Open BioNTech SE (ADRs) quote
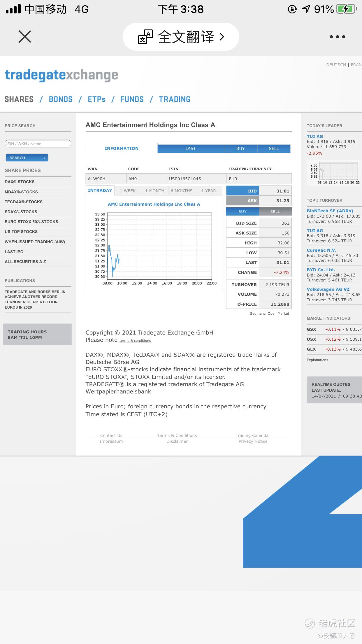 click(x=330, y=211)
